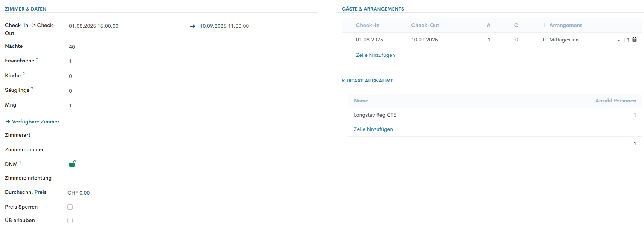Click the help icon next to Erwachsene
The width and height of the screenshot is (644, 230).
tap(37, 59)
